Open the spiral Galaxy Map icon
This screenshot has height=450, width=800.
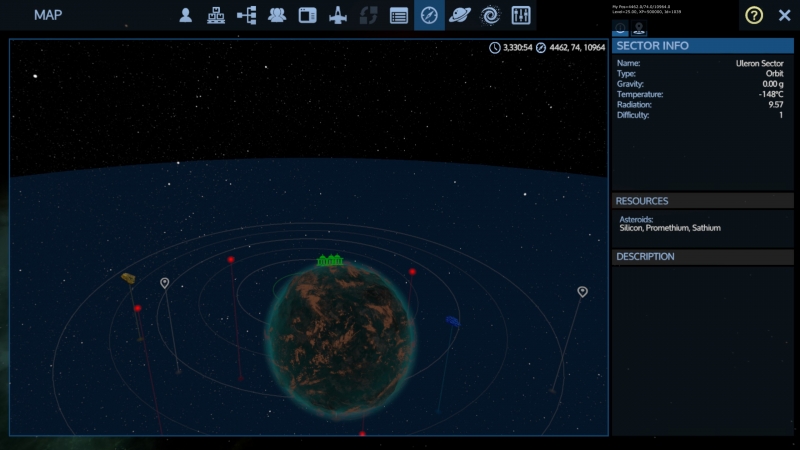coord(490,15)
